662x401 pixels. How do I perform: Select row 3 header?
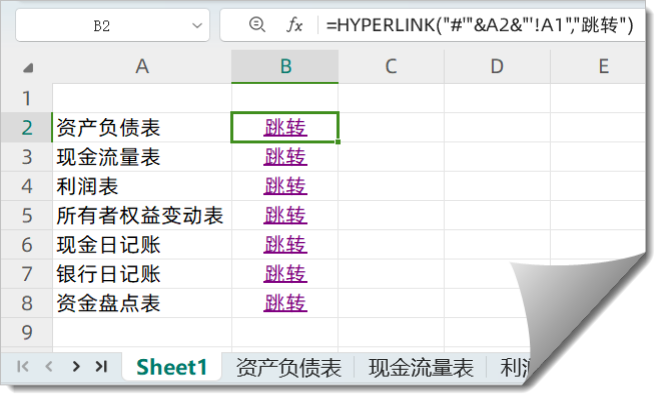[27, 157]
